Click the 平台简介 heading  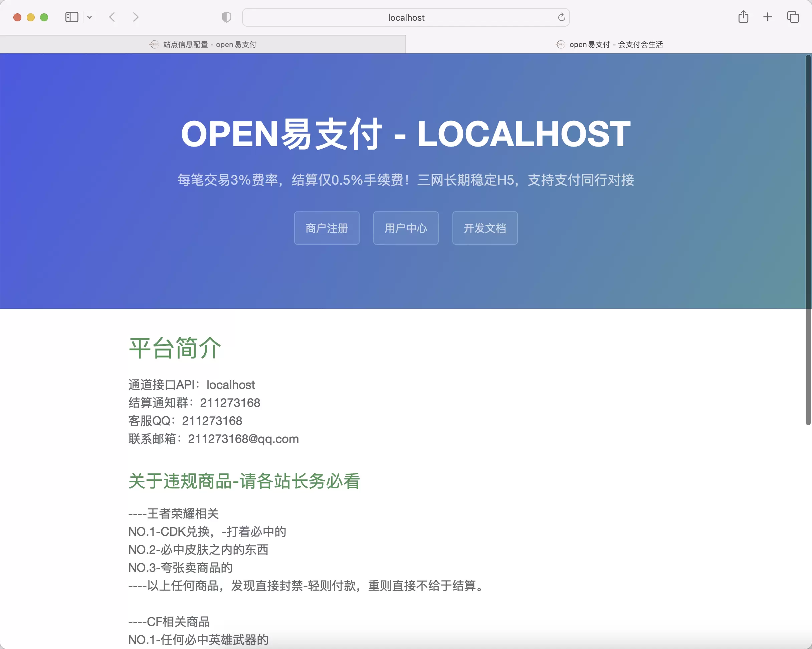click(x=174, y=348)
